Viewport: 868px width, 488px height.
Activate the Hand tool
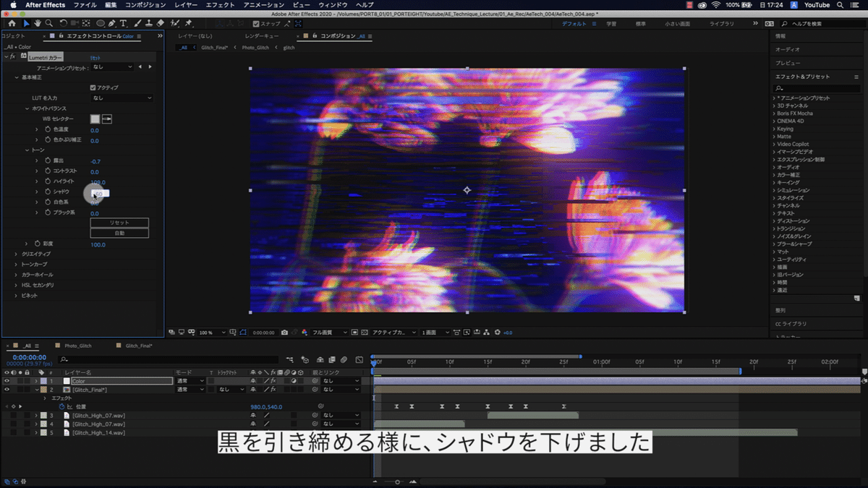point(37,24)
